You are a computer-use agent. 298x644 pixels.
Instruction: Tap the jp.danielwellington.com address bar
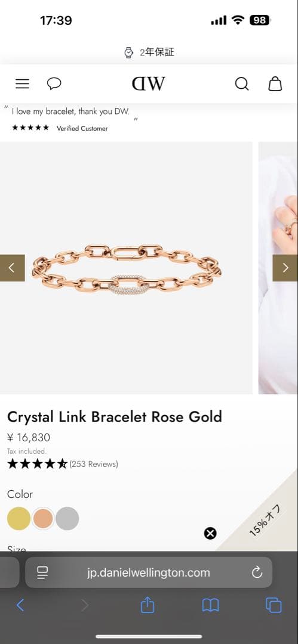coord(149,572)
